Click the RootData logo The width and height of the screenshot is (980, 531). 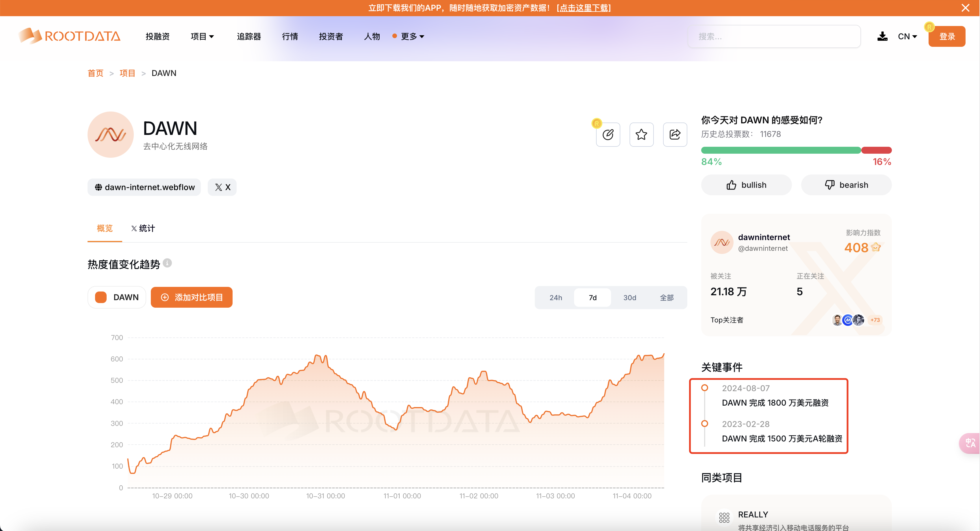click(x=69, y=36)
